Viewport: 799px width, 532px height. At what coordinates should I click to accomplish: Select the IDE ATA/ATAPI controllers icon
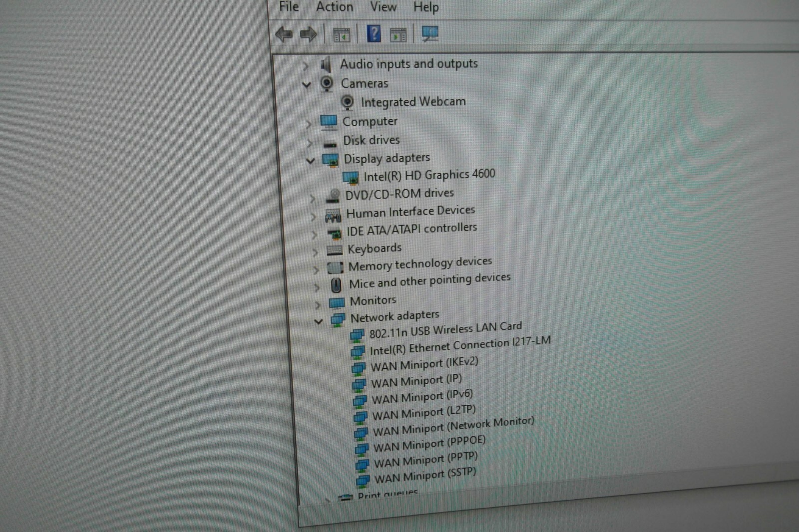[334, 233]
